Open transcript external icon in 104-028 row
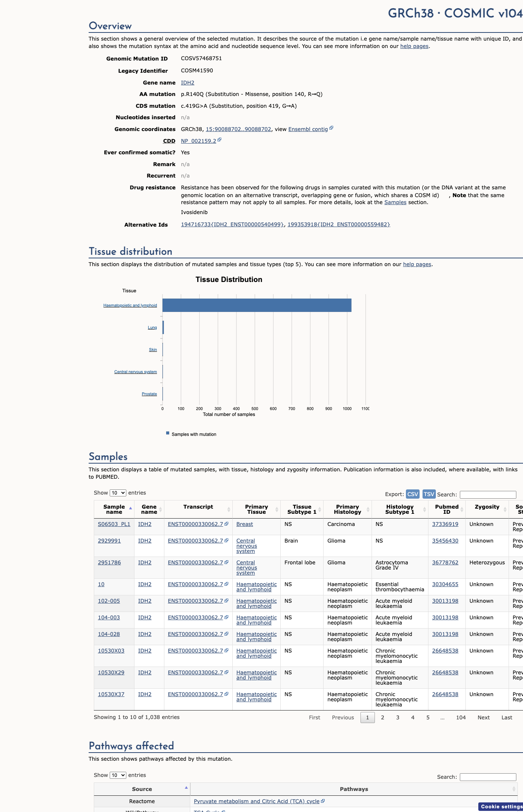The width and height of the screenshot is (523, 812). pyautogui.click(x=226, y=634)
